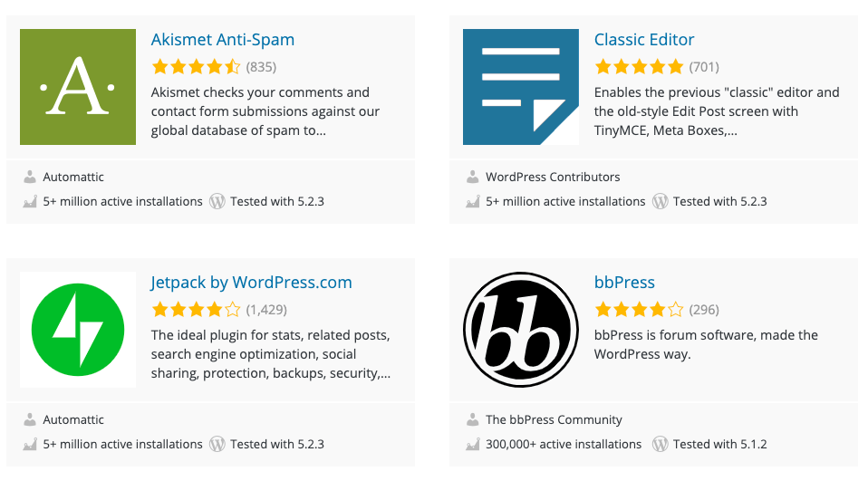This screenshot has width=868, height=481.
Task: Open the bbPress plugin title link
Action: click(x=624, y=283)
